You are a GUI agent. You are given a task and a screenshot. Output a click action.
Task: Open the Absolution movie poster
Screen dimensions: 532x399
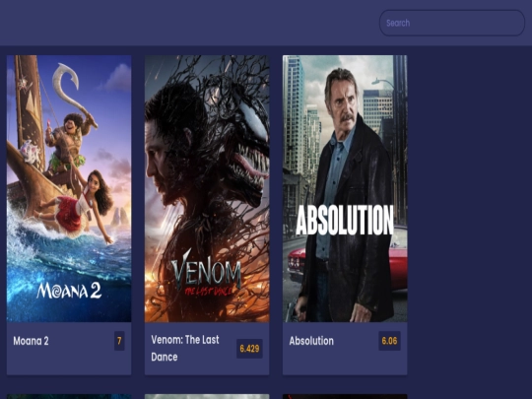tap(345, 188)
